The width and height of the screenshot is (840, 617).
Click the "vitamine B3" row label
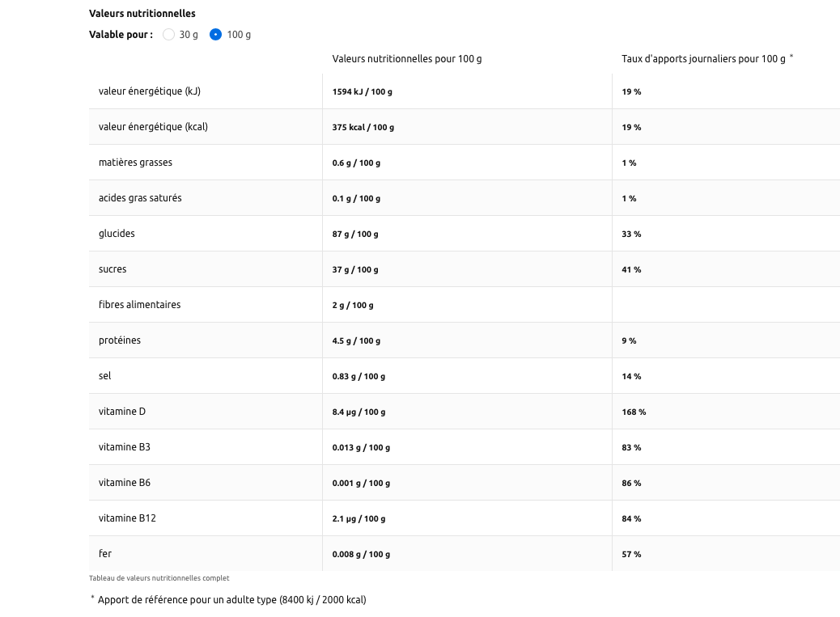point(124,447)
